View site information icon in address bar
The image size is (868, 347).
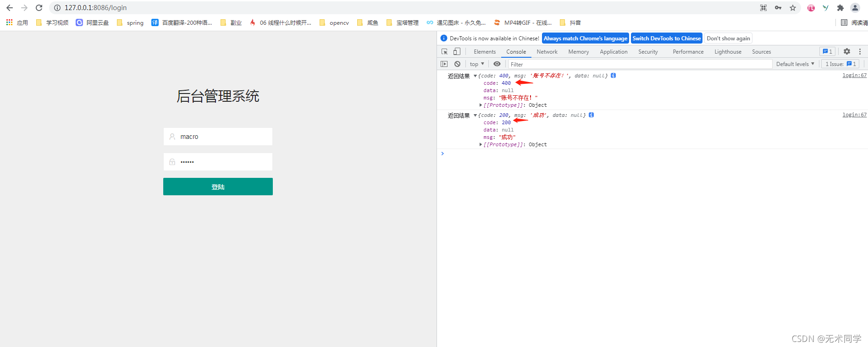point(57,8)
